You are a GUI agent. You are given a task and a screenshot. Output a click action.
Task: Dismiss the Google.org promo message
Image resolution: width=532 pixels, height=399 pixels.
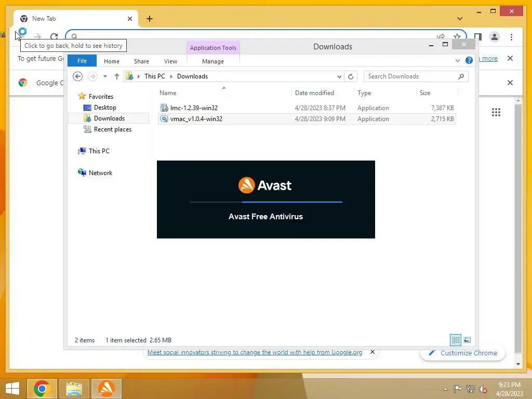pos(372,352)
